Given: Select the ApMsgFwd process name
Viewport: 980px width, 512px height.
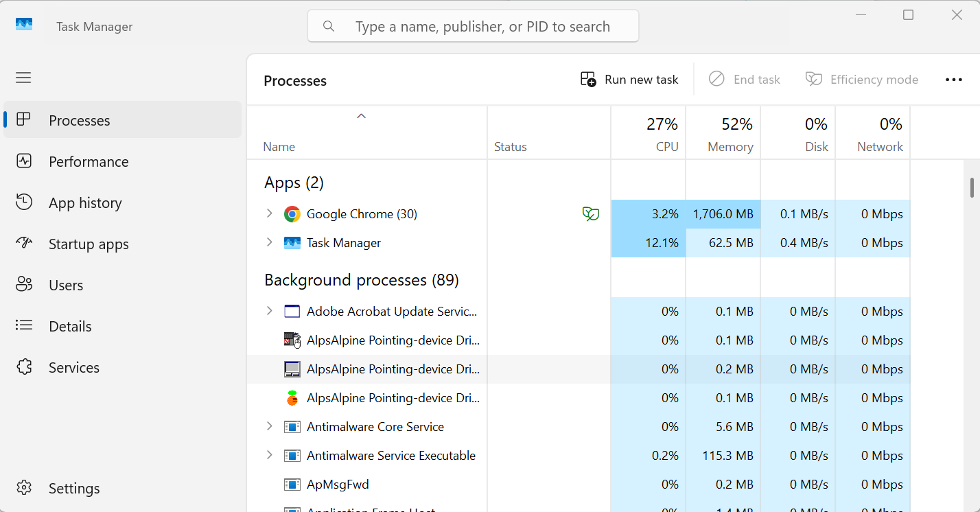Looking at the screenshot, I should click(338, 485).
